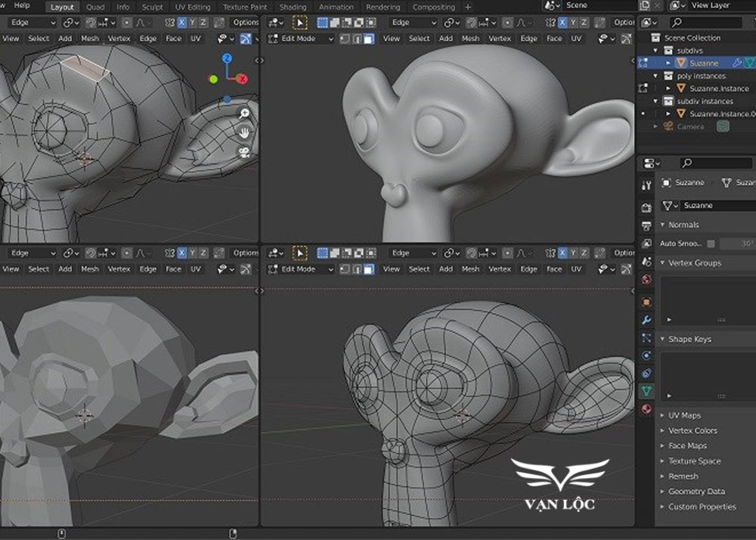Viewport: 756px width, 540px height.
Task: Toggle X axis mirror in top-left viewport header
Action: click(181, 23)
